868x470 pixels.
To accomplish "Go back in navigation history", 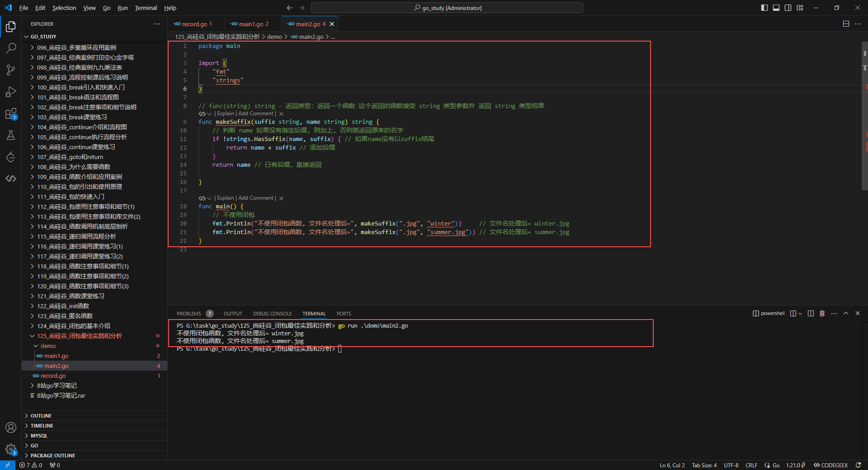I will (x=290, y=8).
